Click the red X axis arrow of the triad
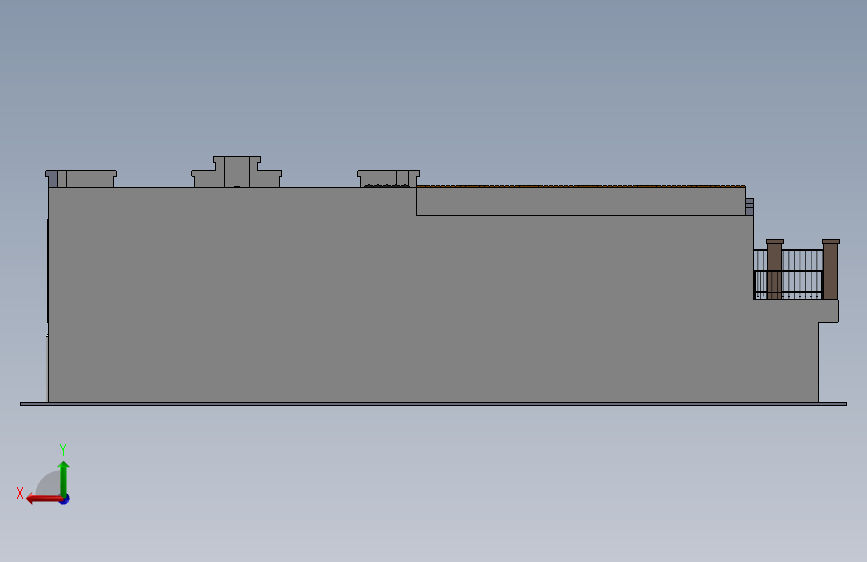This screenshot has height=562, width=867. 44,499
